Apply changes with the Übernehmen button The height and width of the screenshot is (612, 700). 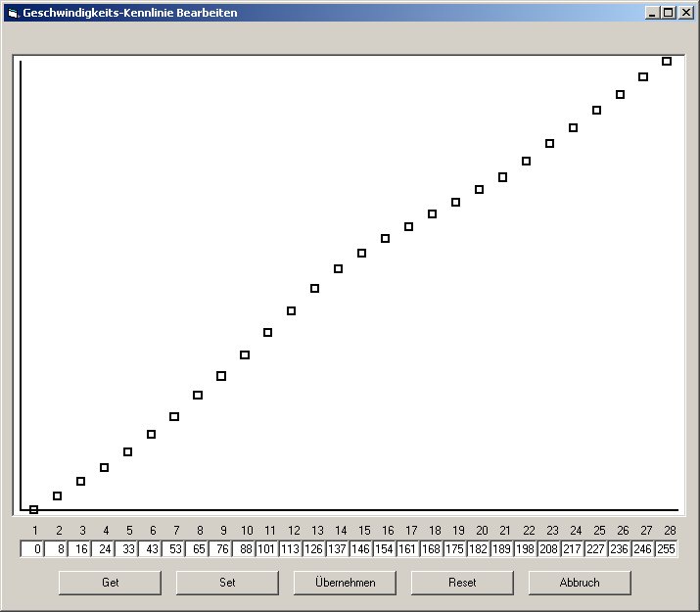pos(345,583)
